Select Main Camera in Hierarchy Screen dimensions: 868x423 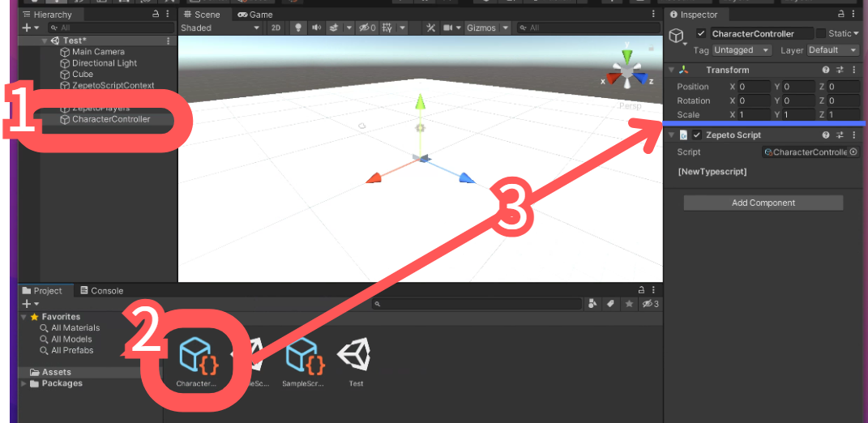point(98,52)
